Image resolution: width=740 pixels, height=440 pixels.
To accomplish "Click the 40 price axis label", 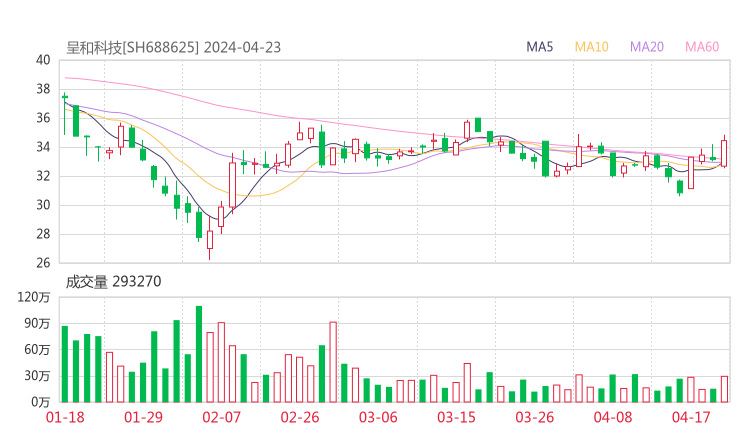I will pos(43,60).
